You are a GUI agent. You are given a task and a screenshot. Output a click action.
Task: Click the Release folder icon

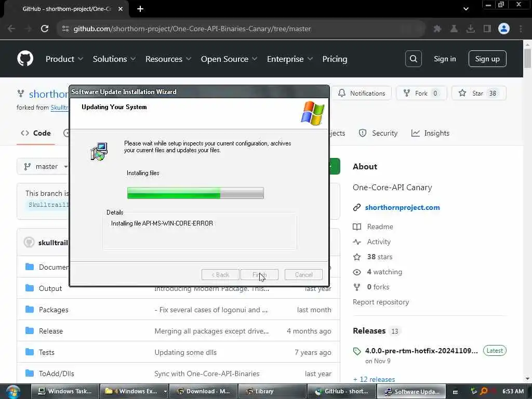(x=30, y=330)
